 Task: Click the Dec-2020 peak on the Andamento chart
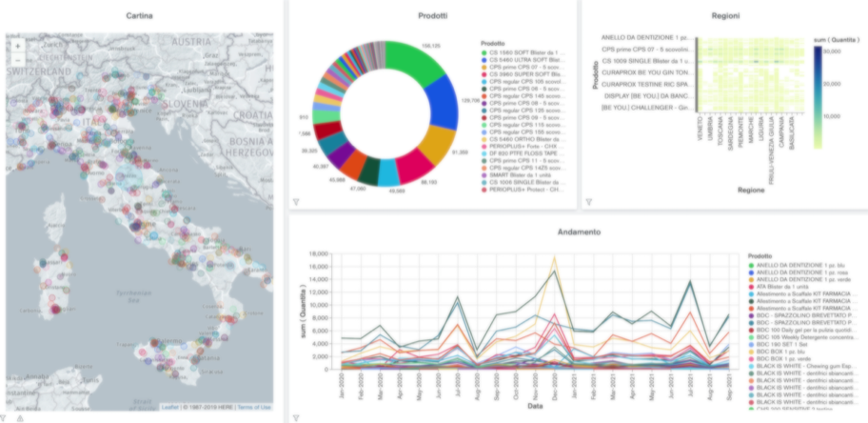pyautogui.click(x=555, y=258)
